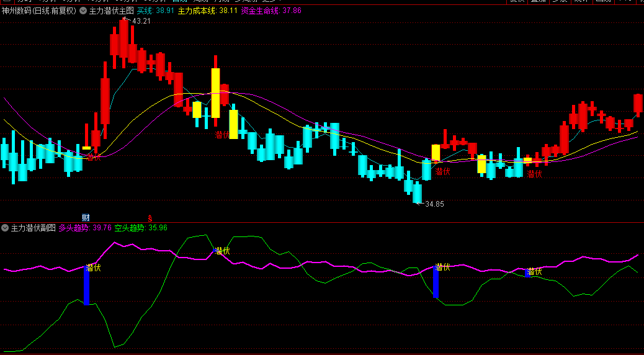
Task: Select the 主力成本线: 38.11 readout
Action: [x=207, y=11]
